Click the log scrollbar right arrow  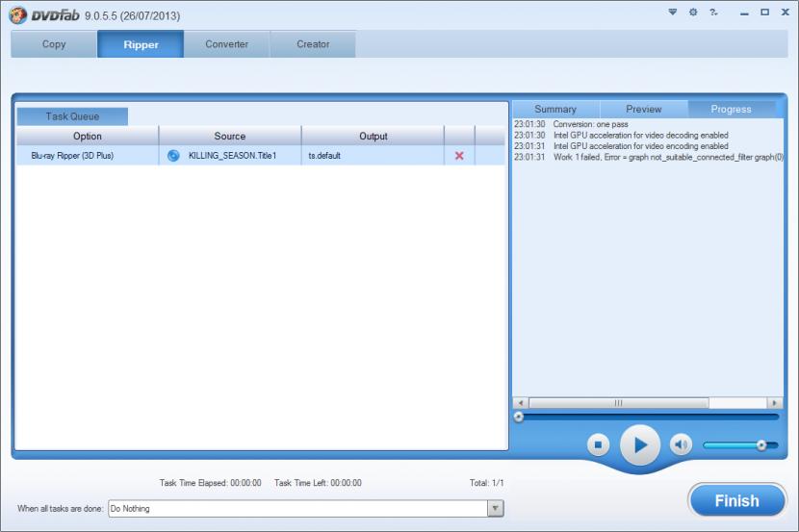(x=775, y=403)
